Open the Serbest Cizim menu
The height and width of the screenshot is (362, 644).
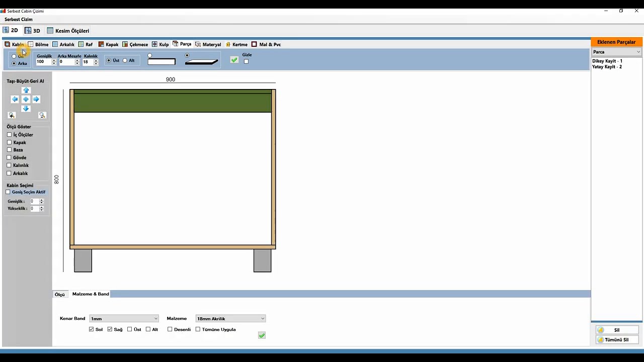[19, 20]
